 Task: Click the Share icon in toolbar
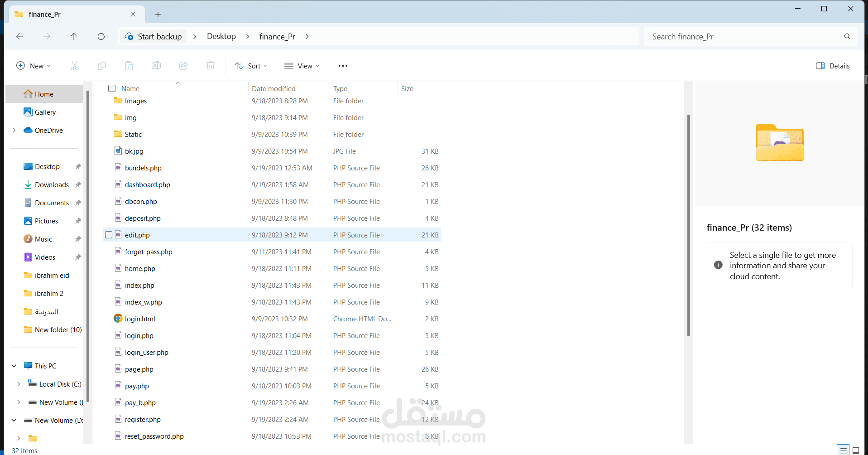tap(183, 66)
